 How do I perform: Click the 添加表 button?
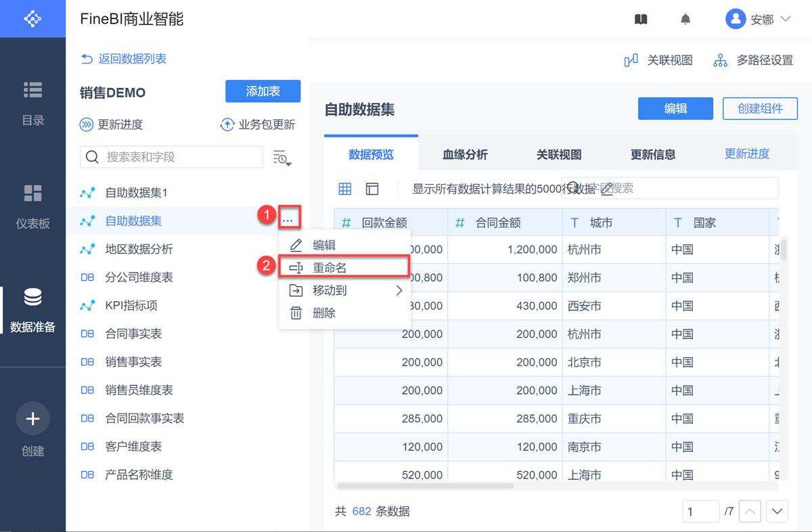[263, 91]
